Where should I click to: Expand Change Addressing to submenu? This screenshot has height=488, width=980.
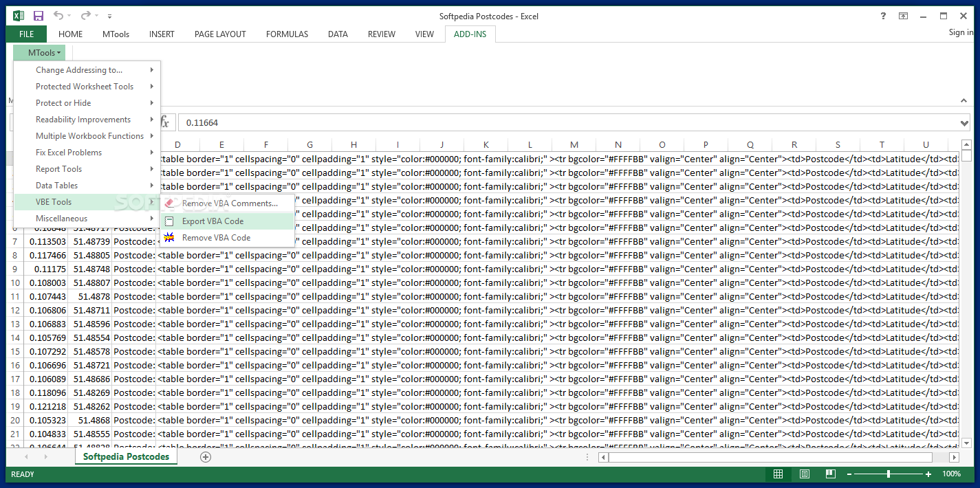pyautogui.click(x=87, y=70)
